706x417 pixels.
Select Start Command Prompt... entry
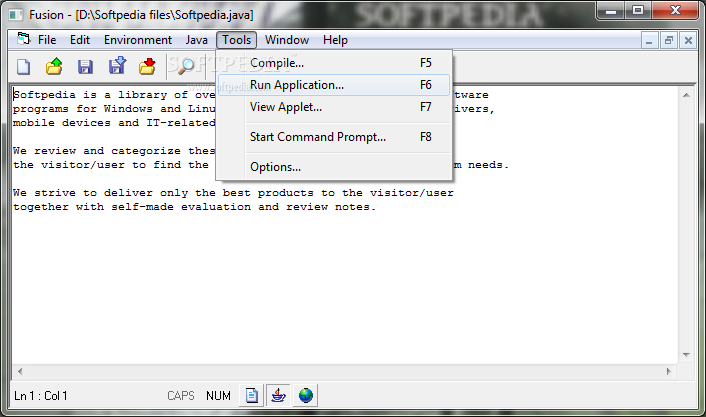[x=334, y=137]
